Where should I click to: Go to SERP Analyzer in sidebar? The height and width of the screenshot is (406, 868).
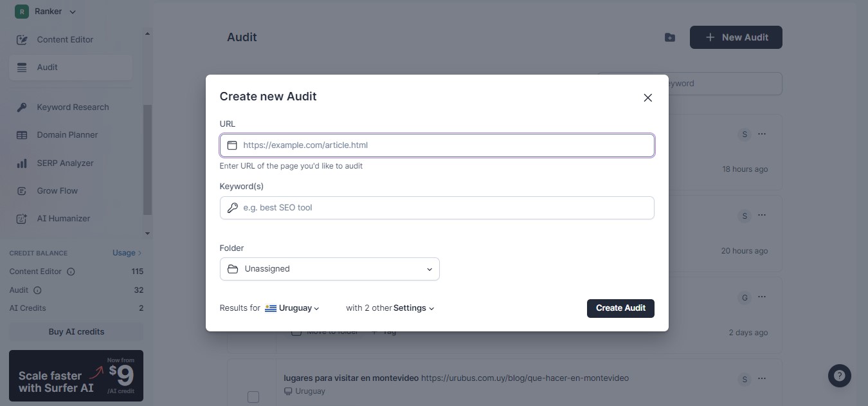tap(65, 163)
